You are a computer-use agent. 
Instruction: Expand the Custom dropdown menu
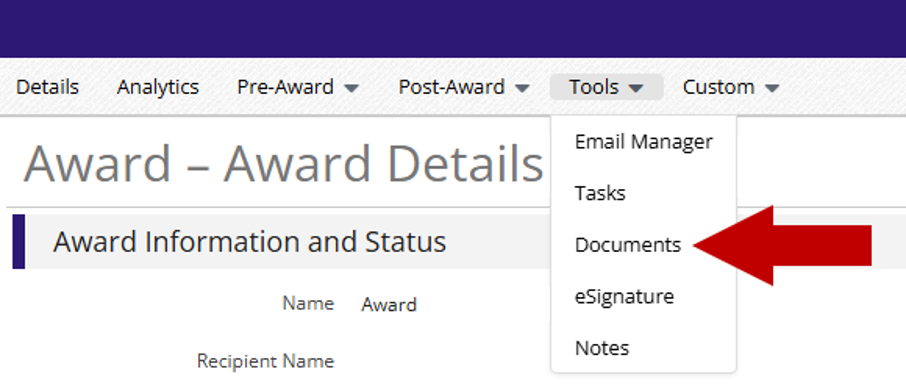tap(731, 87)
